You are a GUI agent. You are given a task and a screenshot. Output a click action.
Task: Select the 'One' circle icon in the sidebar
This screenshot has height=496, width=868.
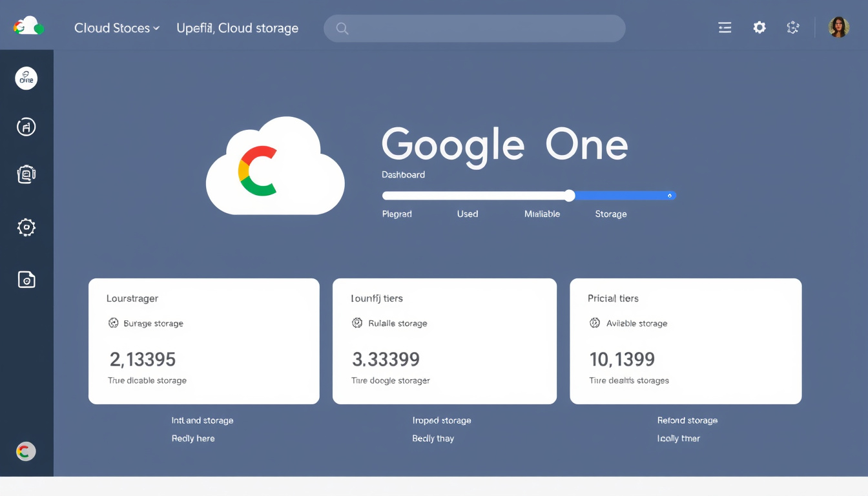coord(26,79)
